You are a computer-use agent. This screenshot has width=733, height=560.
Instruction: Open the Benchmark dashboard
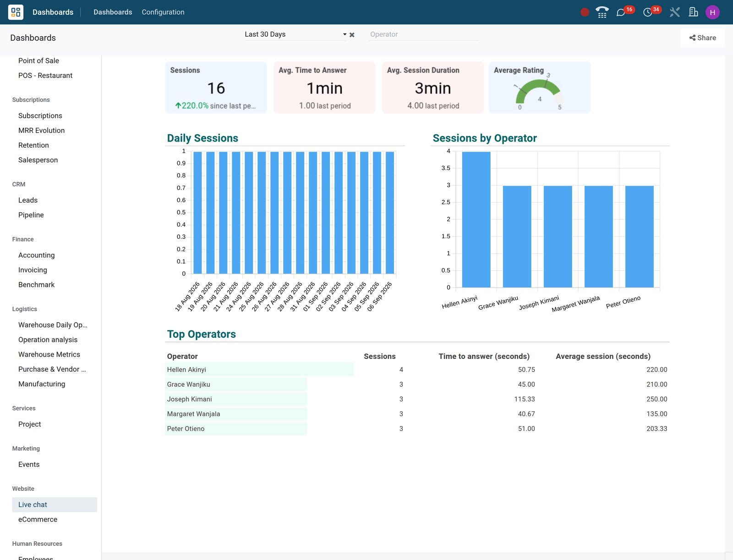pyautogui.click(x=36, y=285)
